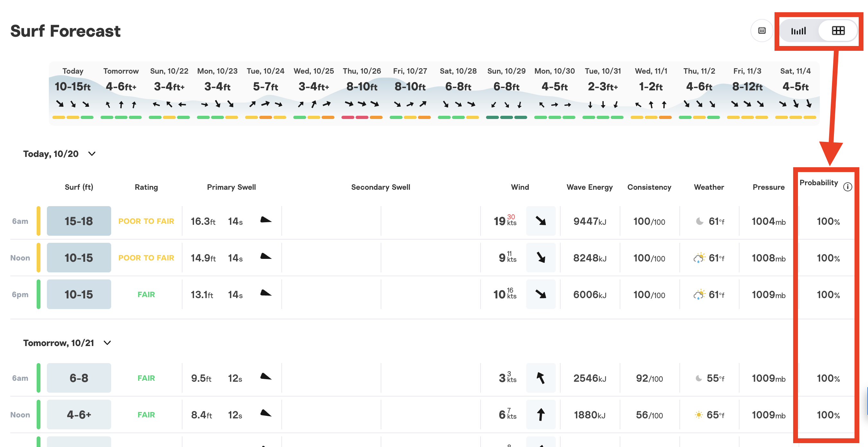The height and width of the screenshot is (447, 868).
Task: Click rainy-sun weather icon, Today 6pm
Action: click(699, 294)
